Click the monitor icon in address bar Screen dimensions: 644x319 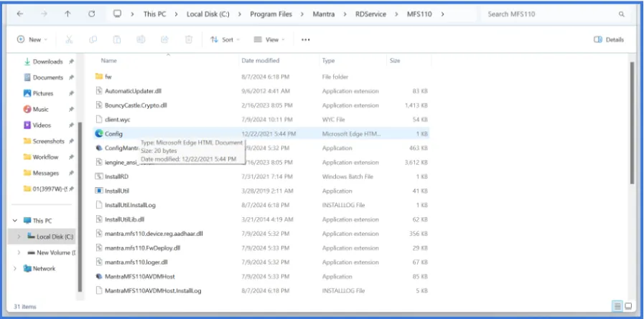(x=118, y=14)
